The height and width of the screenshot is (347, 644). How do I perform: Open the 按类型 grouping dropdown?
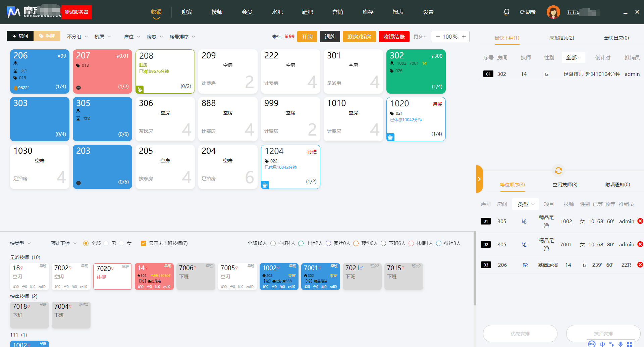click(20, 243)
